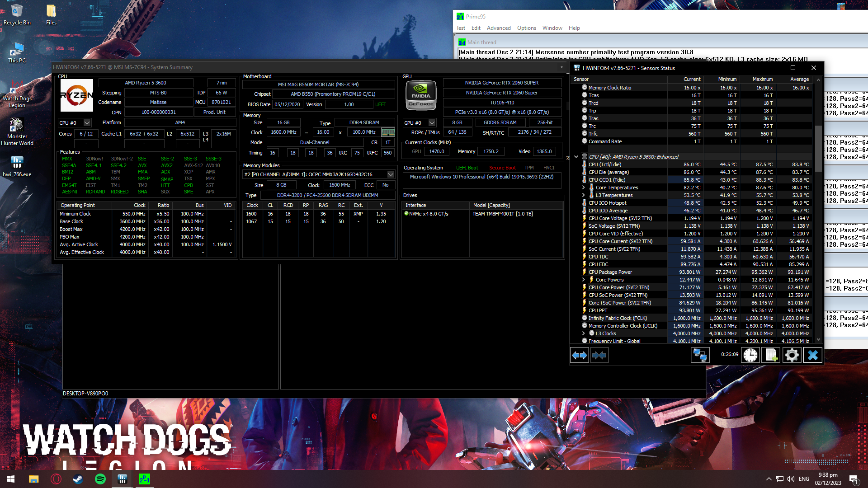Open the volume control in system tray
Viewport: 868px width, 488px height.
791,479
